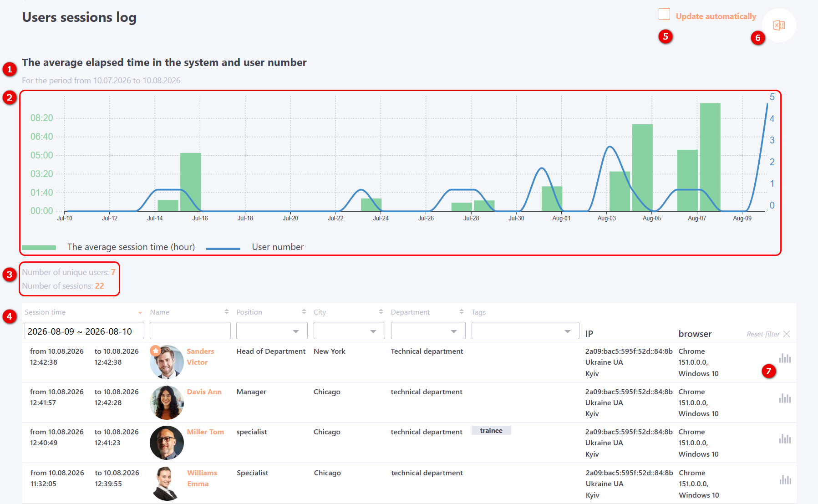Open statistics chart icon for Miller Tom
Image resolution: width=818 pixels, height=504 pixels.
click(x=785, y=438)
